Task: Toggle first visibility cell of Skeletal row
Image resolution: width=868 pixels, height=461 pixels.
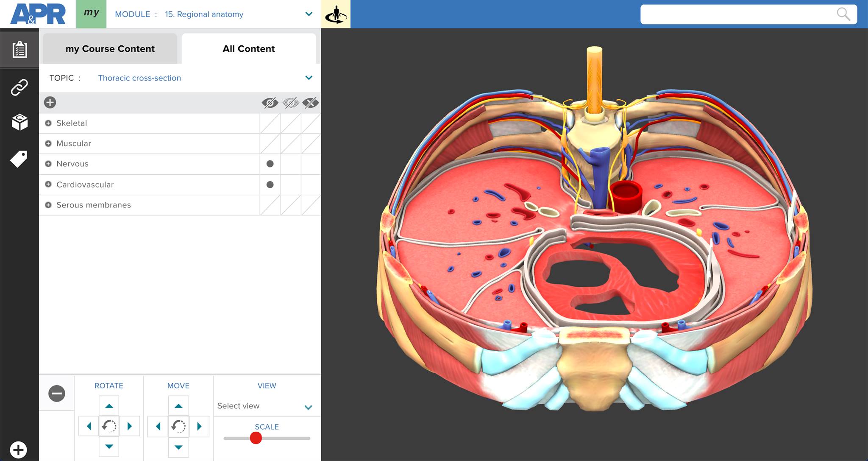Action: click(270, 123)
